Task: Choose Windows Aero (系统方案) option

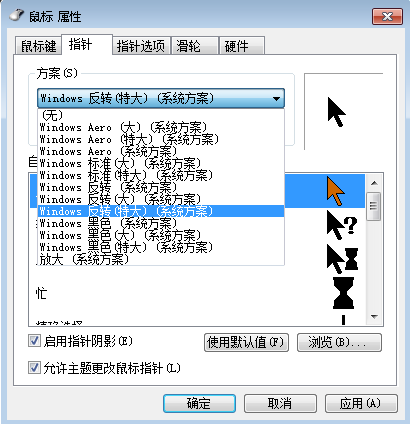Action: tap(161, 151)
